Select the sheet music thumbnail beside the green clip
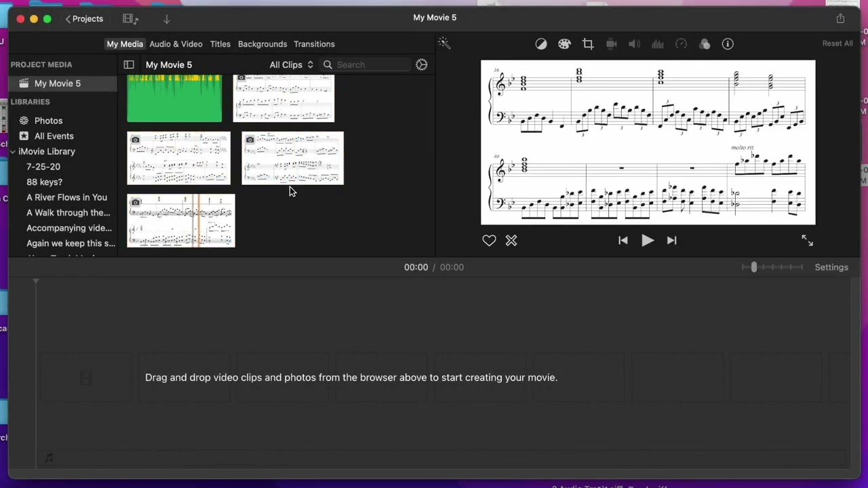Screen dimensions: 868x488 (283, 98)
